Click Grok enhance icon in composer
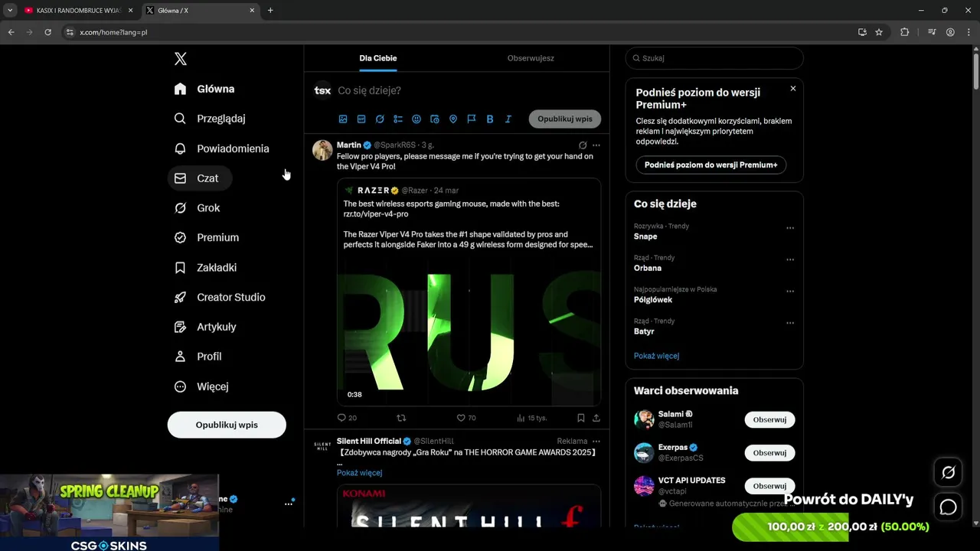 [x=380, y=119]
